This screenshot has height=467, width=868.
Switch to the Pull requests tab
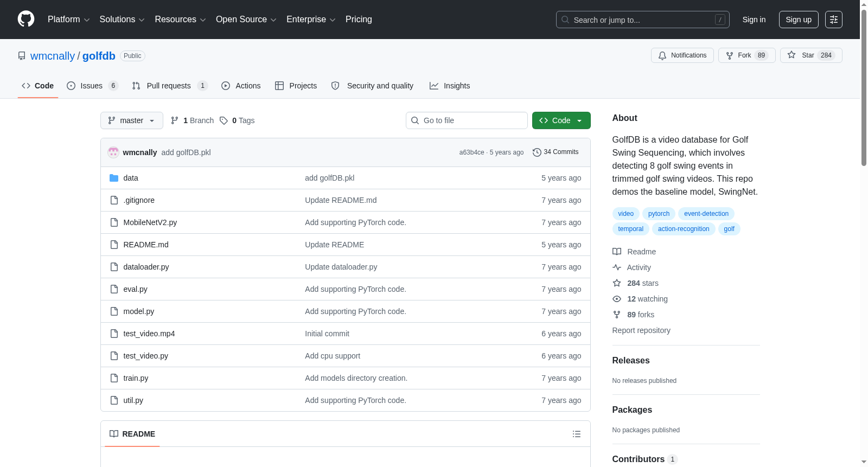170,86
